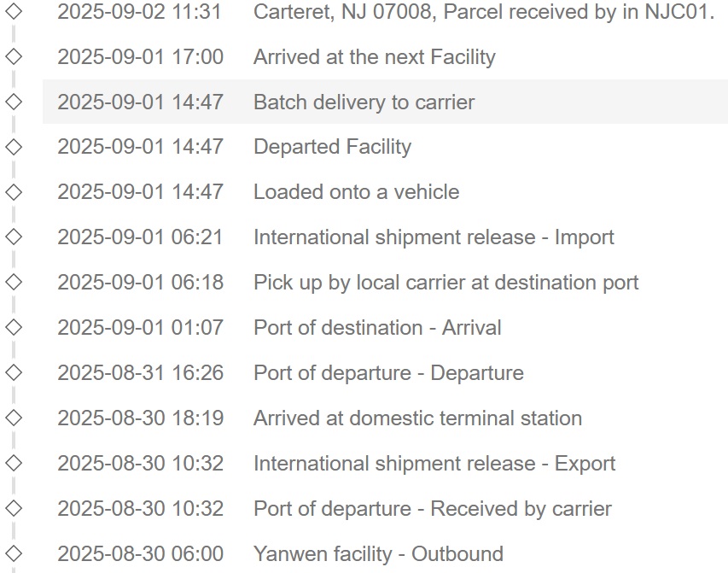Click the 2025-08-31 16:26 timestamp
This screenshot has height=573, width=728.
pos(140,373)
